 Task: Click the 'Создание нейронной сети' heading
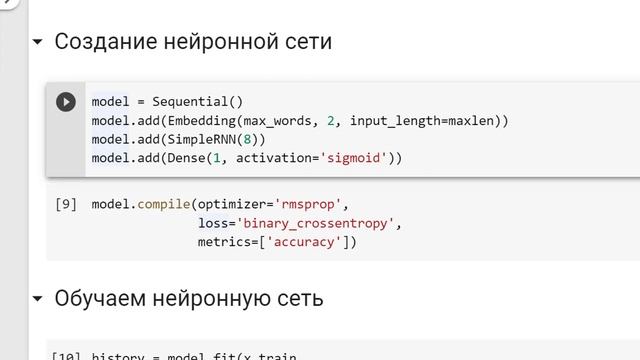(x=193, y=42)
